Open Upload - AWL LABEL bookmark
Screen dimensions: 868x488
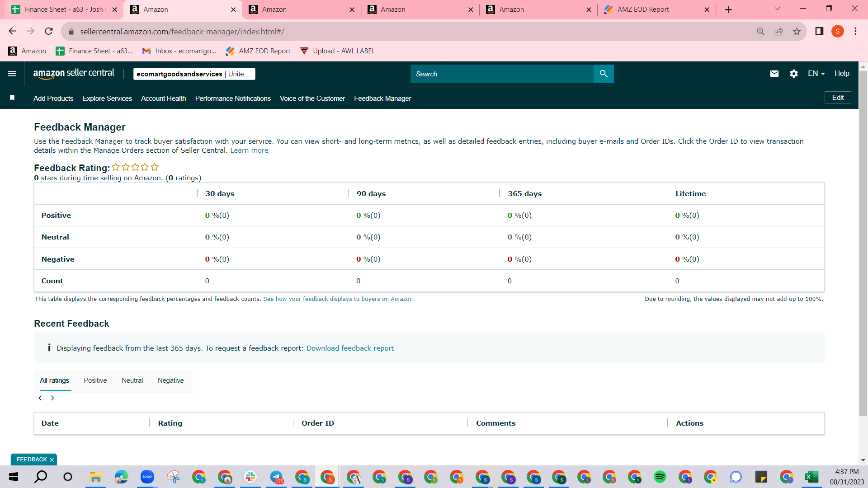(x=337, y=51)
